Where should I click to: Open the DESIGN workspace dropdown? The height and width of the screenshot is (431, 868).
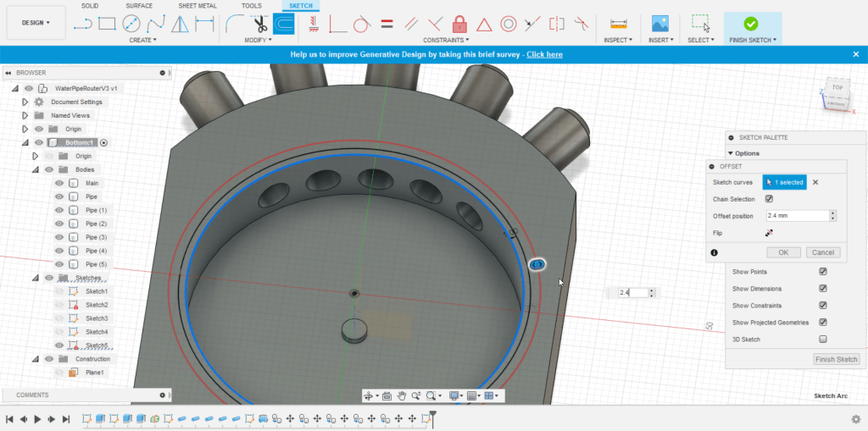36,23
